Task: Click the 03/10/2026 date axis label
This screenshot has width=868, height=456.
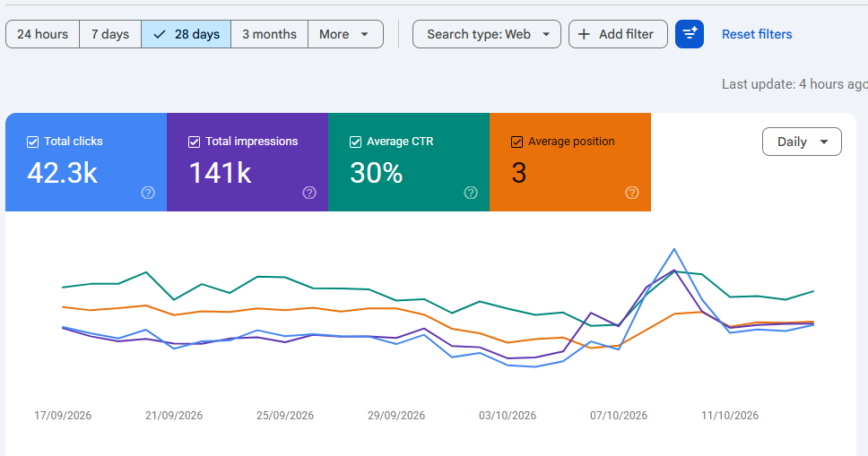Action: 508,416
